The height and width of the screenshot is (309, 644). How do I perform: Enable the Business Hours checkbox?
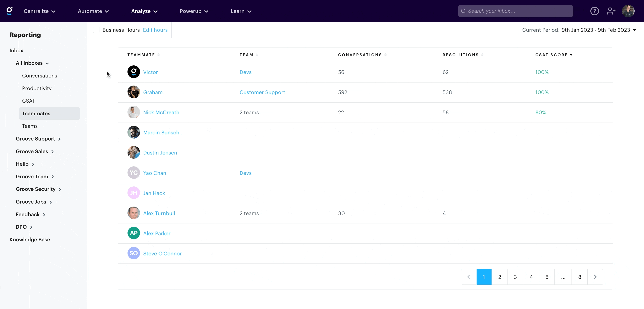coord(96,30)
